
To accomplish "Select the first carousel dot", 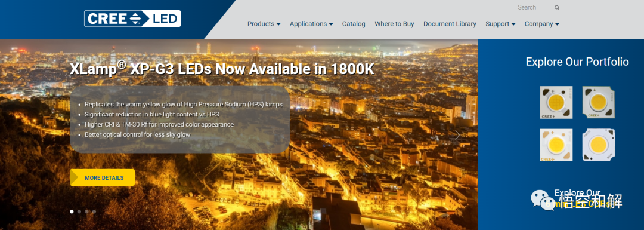I will tap(72, 211).
